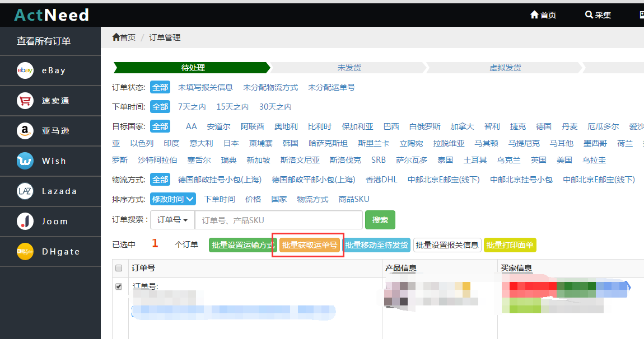The height and width of the screenshot is (339, 644).
Task: Click the order search input field
Action: [278, 220]
